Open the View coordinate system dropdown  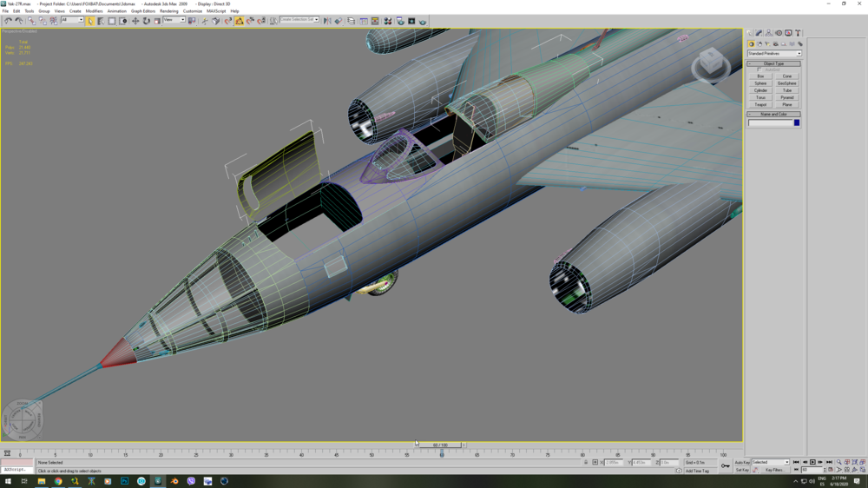point(174,20)
